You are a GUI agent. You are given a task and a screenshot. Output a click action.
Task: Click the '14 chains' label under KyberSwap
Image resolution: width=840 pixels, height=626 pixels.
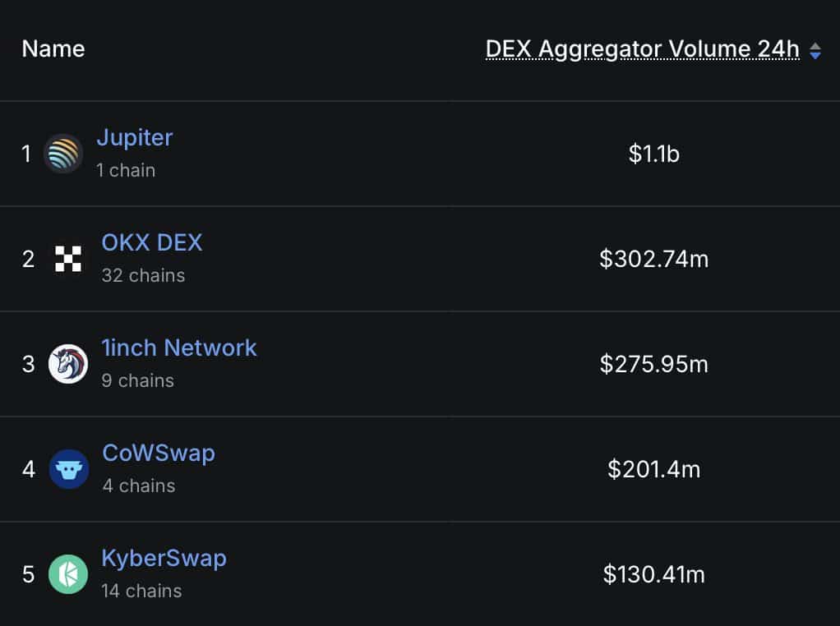point(141,591)
